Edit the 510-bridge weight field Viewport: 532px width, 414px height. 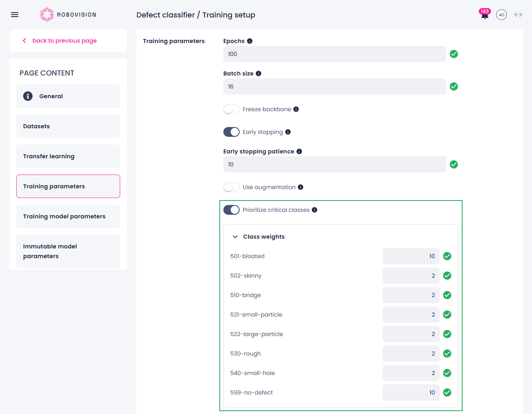411,295
